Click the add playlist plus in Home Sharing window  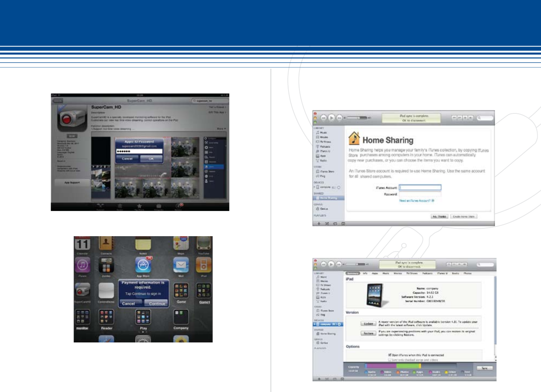(x=319, y=223)
